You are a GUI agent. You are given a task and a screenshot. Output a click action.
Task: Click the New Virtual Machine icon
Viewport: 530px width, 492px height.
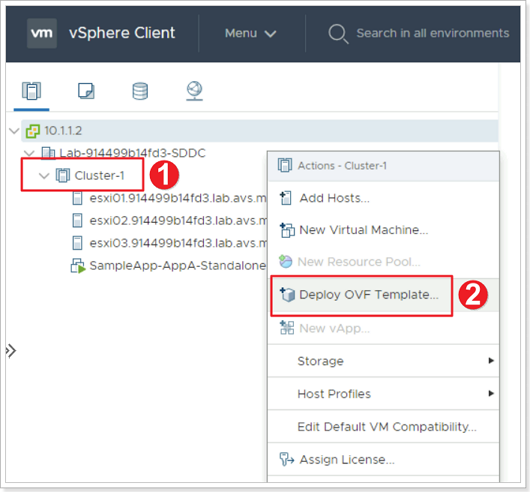click(287, 230)
